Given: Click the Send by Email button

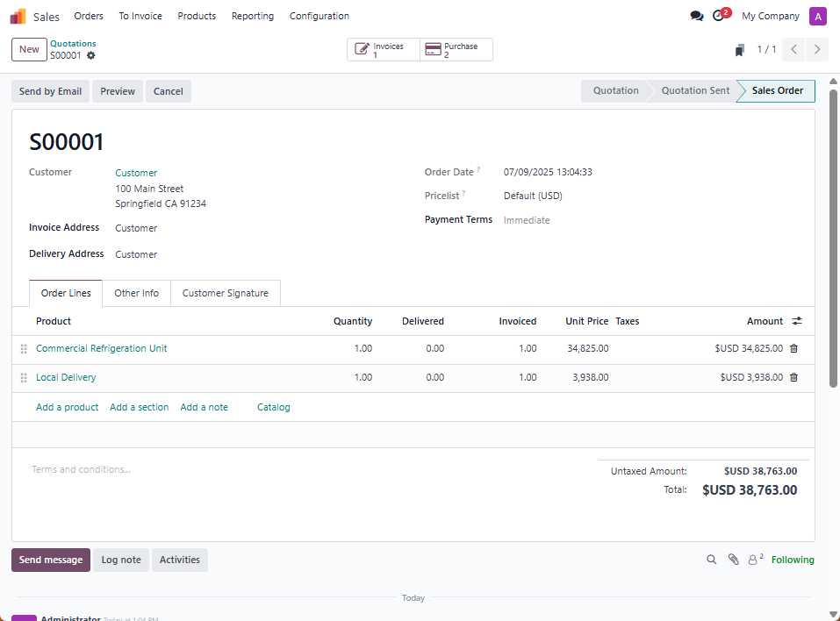Looking at the screenshot, I should click(50, 91).
